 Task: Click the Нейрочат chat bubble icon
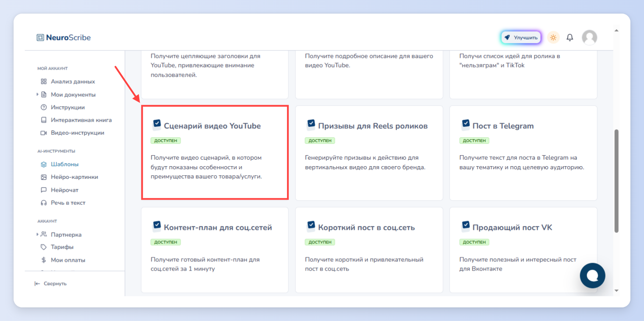point(43,190)
